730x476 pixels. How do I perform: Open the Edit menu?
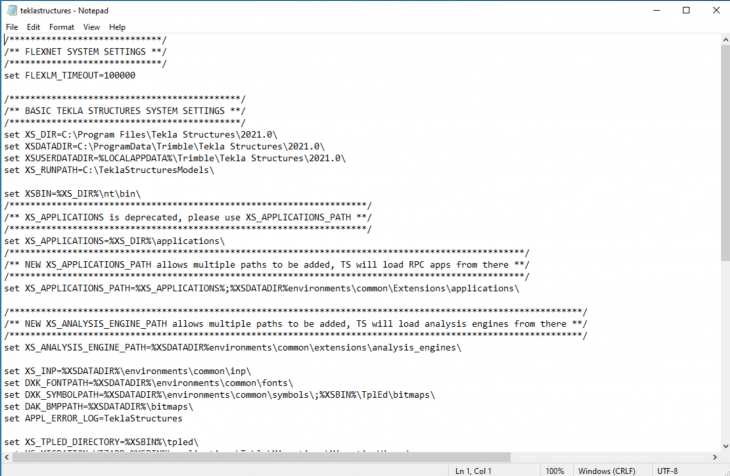33,27
